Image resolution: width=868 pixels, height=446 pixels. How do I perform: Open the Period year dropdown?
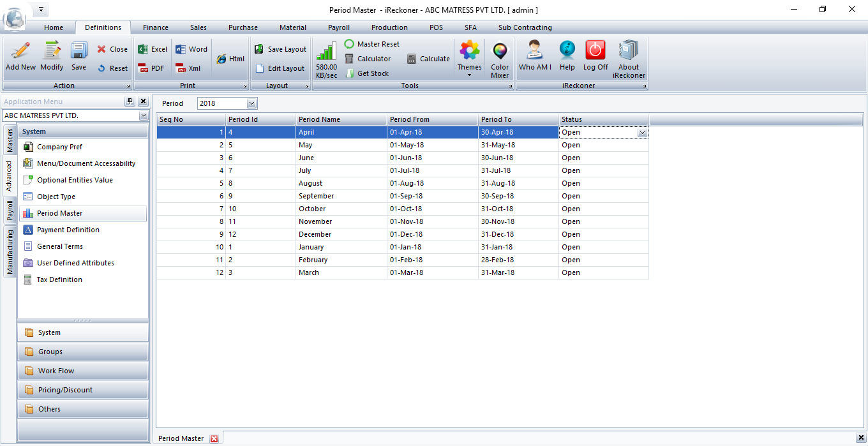251,103
